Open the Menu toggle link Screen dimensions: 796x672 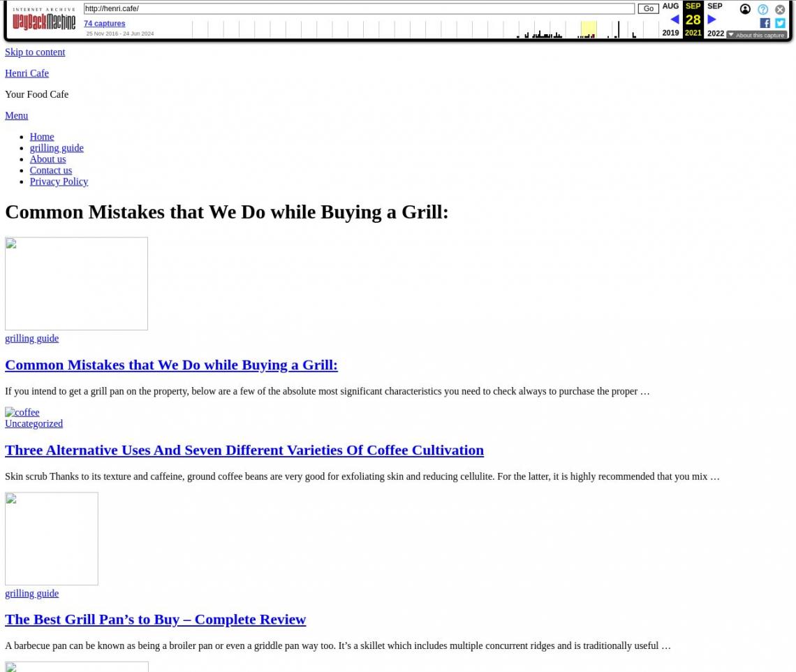coord(16,115)
